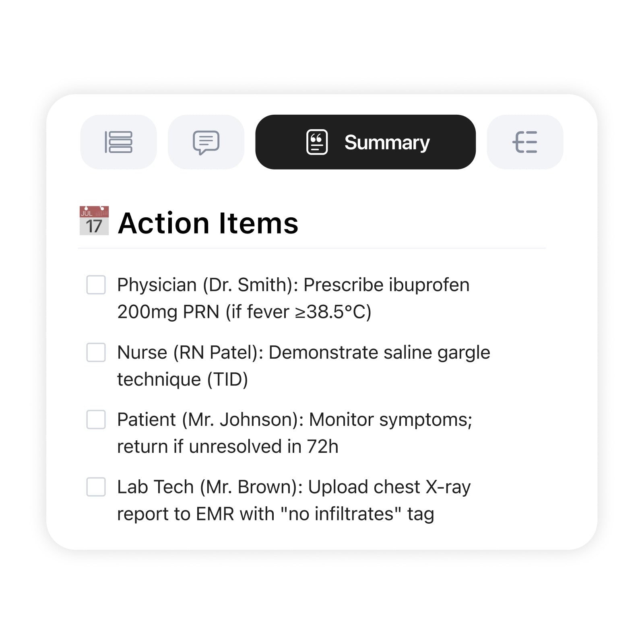644x644 pixels.
Task: Click the quote document icon in Summary
Action: (317, 142)
